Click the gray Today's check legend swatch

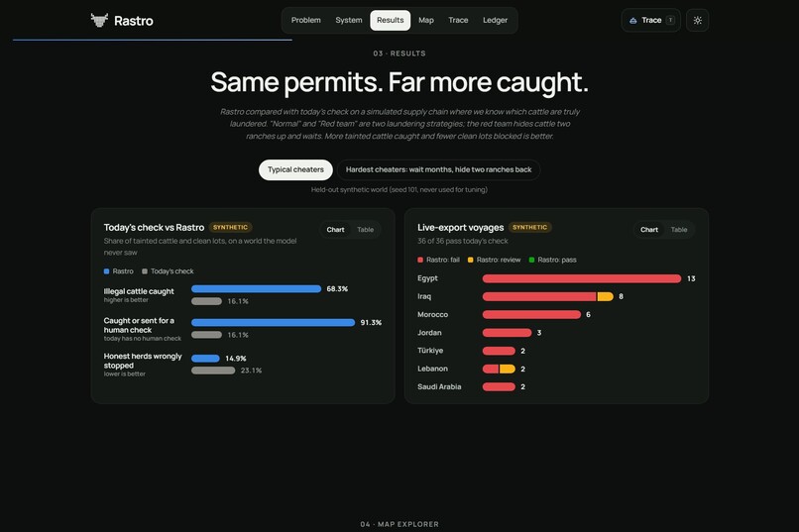pyautogui.click(x=145, y=271)
